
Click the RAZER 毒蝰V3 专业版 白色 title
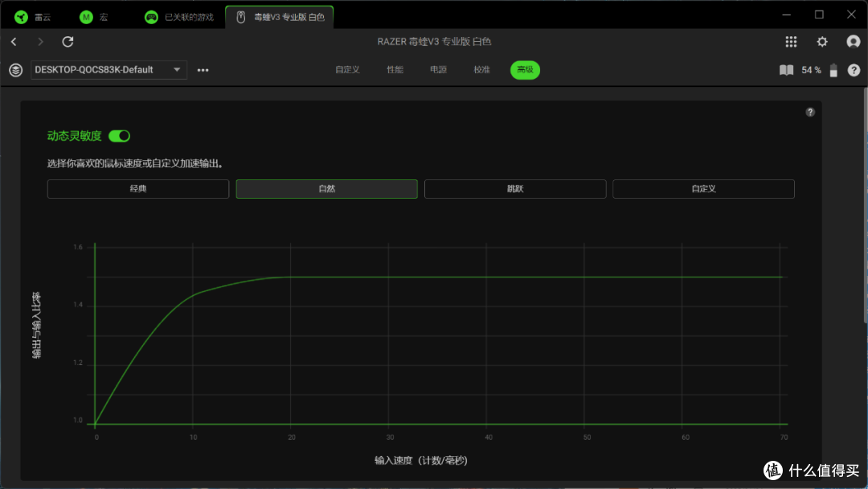(x=434, y=42)
